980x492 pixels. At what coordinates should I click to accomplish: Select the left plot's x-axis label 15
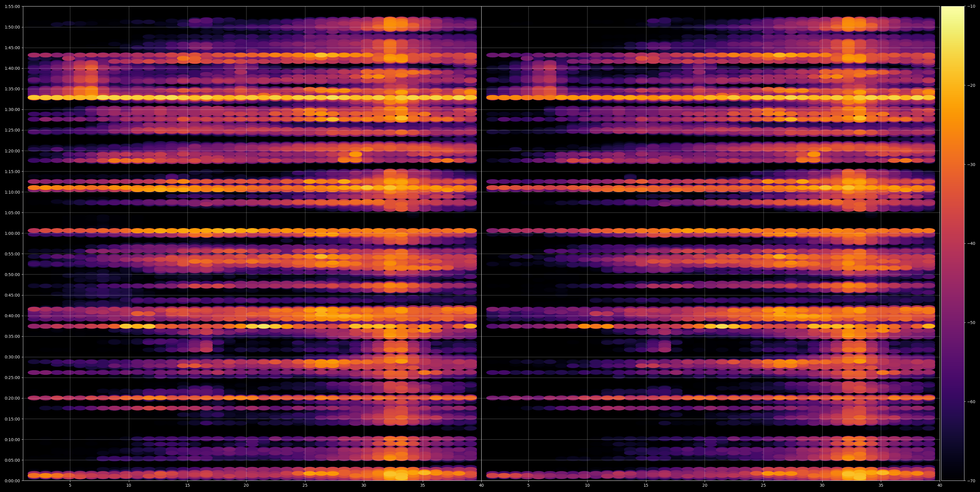[187, 486]
